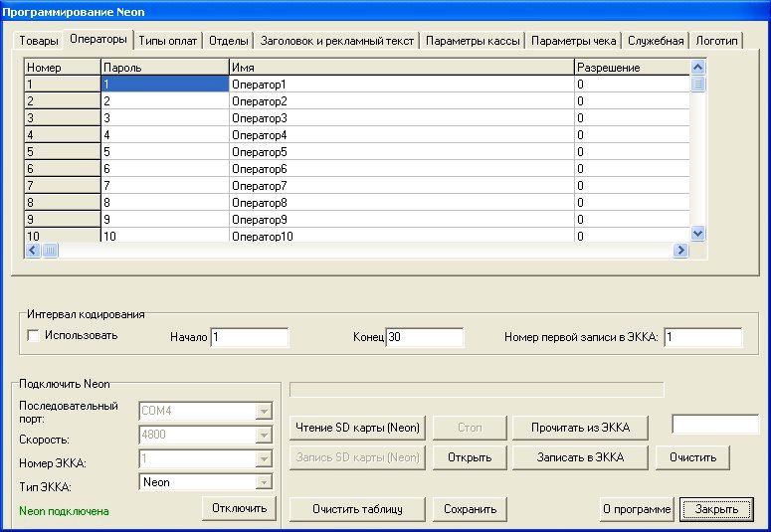Click the progress bar above the SD buttons
The image size is (771, 532).
pos(477,390)
